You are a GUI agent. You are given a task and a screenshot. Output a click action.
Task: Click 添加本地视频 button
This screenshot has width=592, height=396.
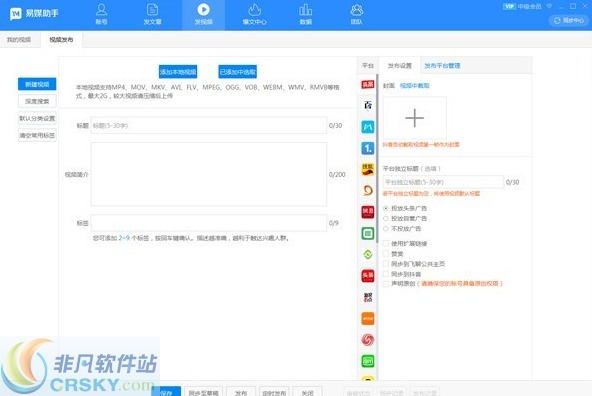click(x=178, y=72)
